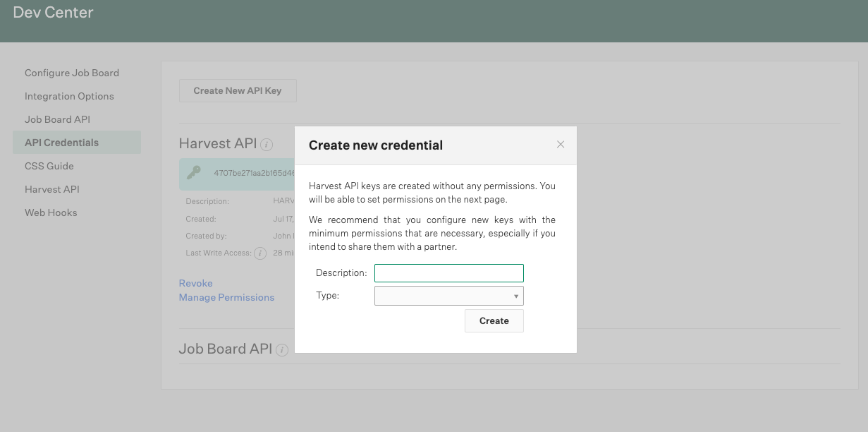Navigate to Harvest API in sidebar
The width and height of the screenshot is (868, 432).
coord(52,189)
